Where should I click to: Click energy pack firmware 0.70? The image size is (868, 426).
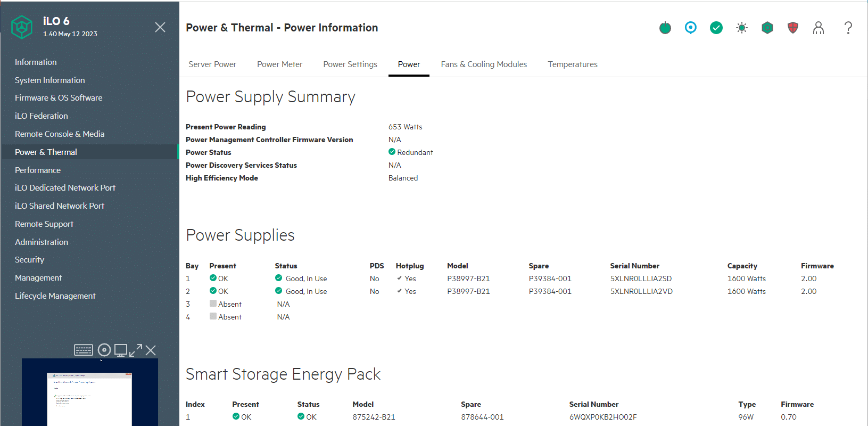(789, 417)
